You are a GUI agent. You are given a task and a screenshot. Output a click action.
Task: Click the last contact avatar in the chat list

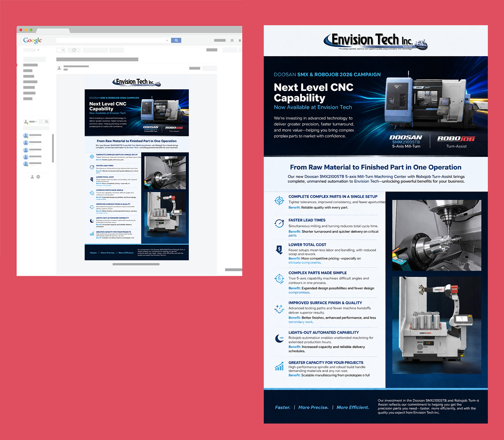(x=26, y=164)
